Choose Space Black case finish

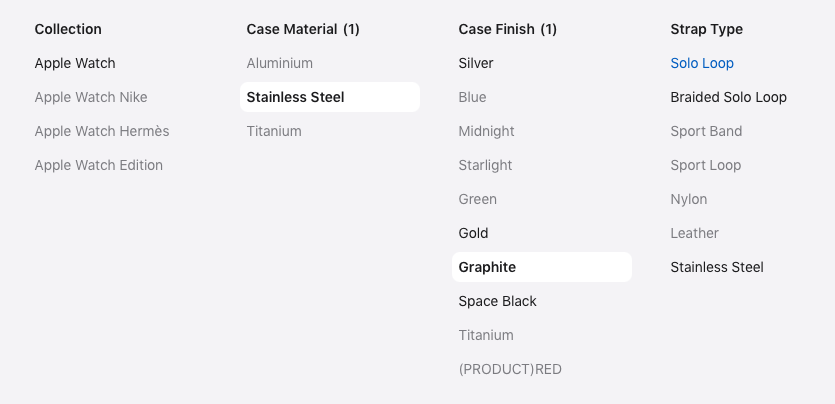click(x=498, y=301)
